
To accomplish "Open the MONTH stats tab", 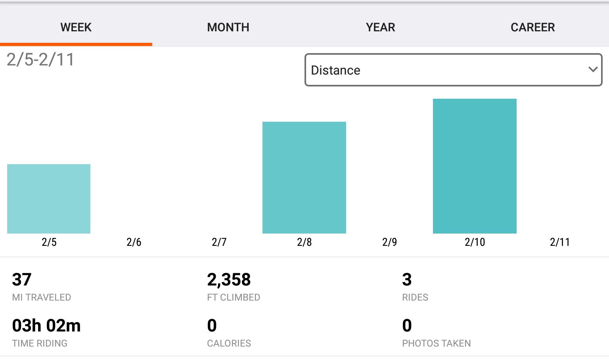I will tap(228, 27).
